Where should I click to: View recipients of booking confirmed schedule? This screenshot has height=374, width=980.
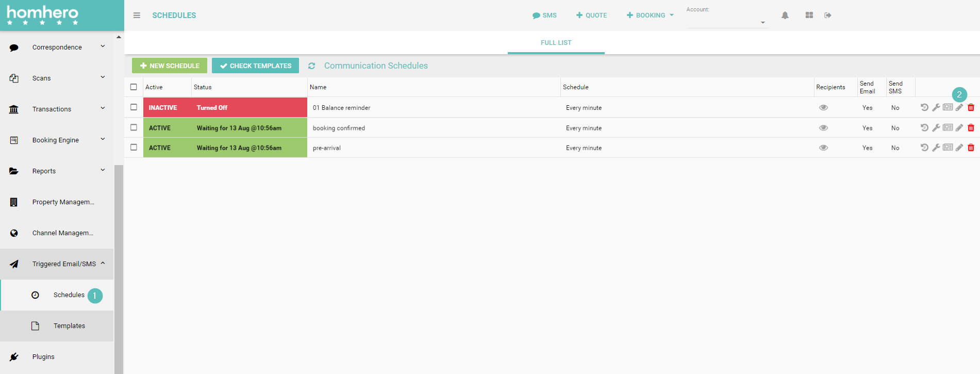tap(823, 128)
